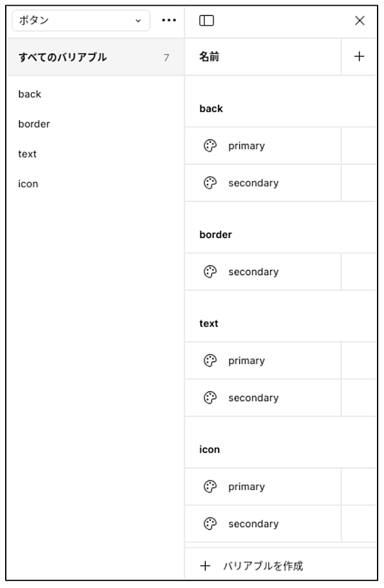Click the color palette icon for back primary
Image resolution: width=384 pixels, height=588 pixels.
(209, 146)
